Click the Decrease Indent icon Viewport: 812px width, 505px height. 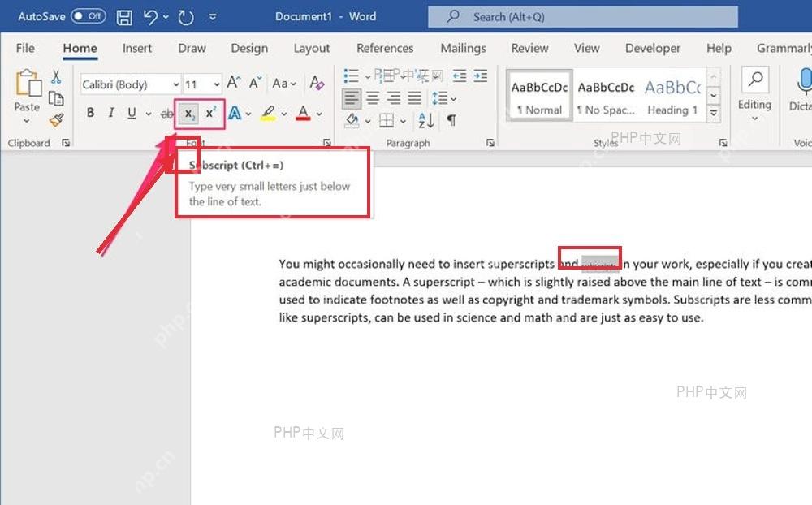pos(460,76)
